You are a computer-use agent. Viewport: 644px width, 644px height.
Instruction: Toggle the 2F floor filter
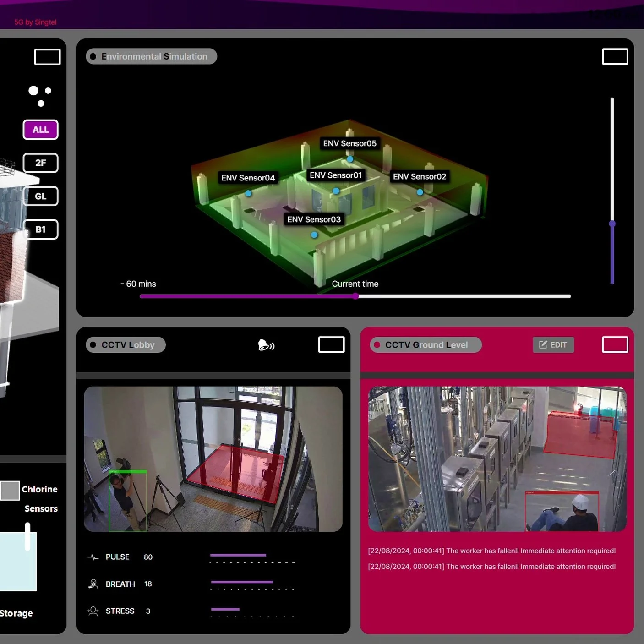(40, 163)
